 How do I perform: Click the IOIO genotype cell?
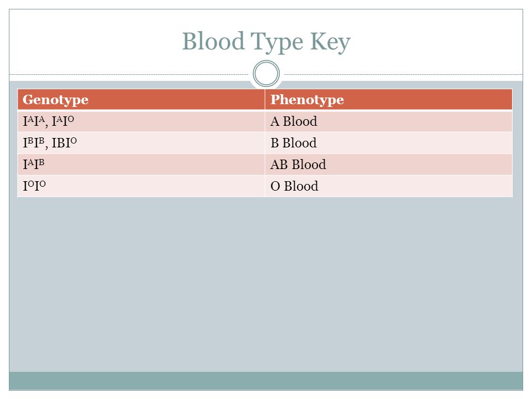pos(141,186)
